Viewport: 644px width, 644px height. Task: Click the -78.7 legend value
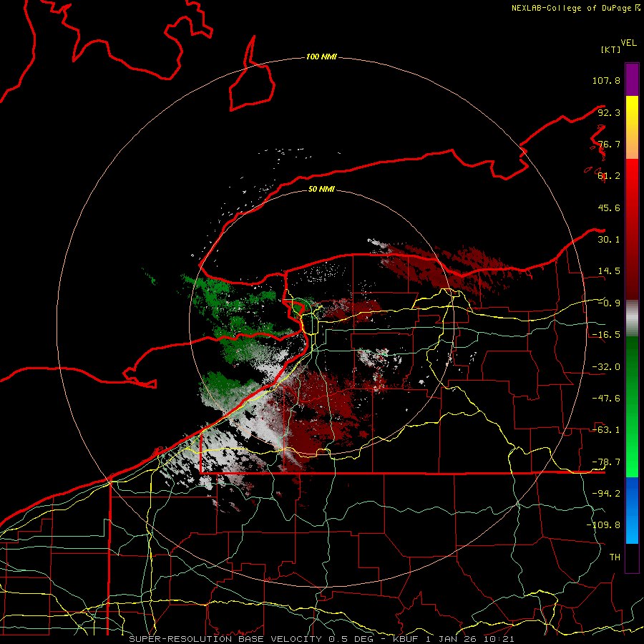click(606, 462)
